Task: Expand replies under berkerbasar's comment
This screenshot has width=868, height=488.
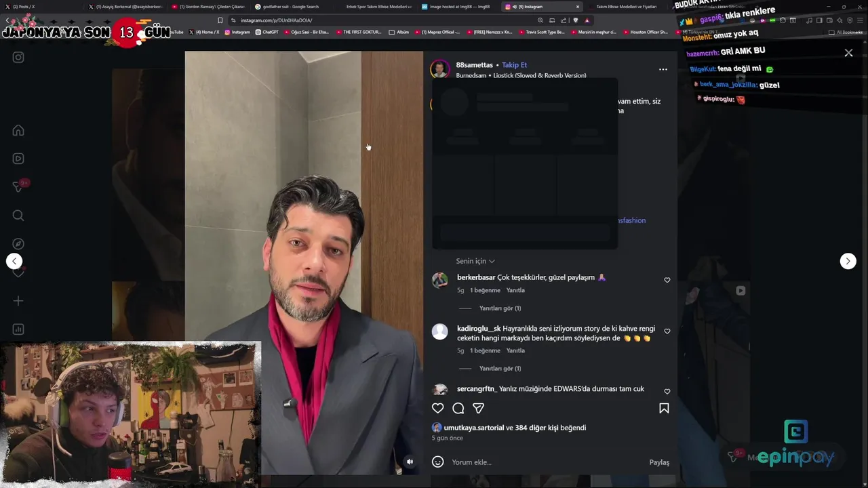Action: pos(500,308)
